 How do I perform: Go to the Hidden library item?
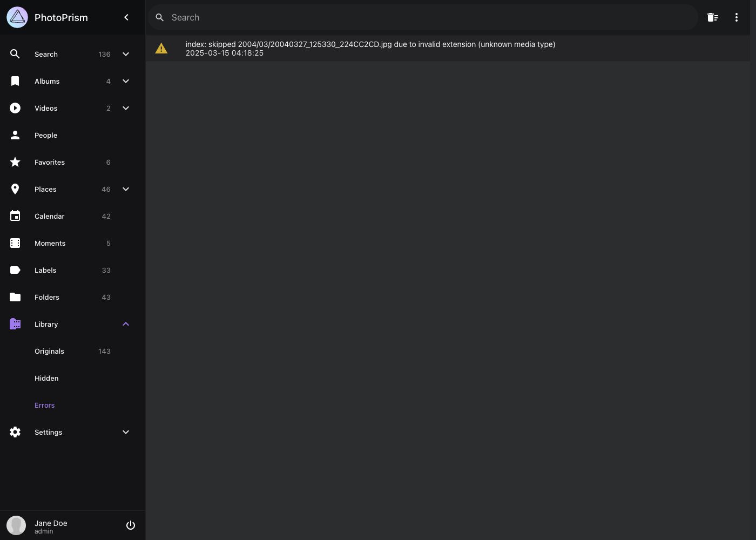pyautogui.click(x=46, y=378)
